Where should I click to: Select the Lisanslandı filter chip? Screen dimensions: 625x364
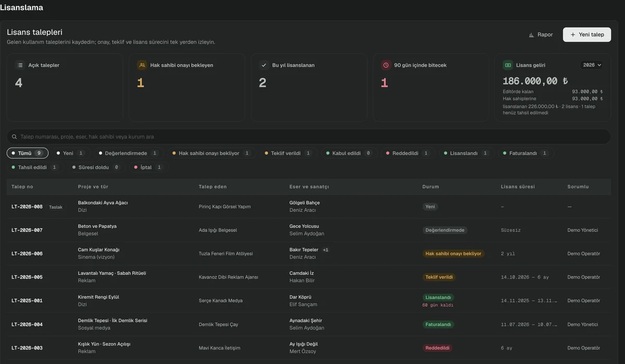pos(467,153)
